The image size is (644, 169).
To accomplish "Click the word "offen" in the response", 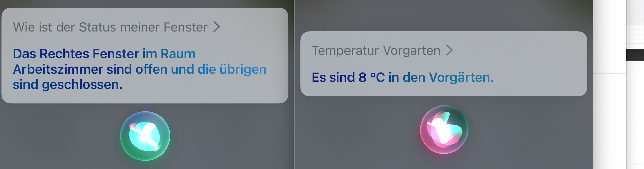I will pos(151,69).
